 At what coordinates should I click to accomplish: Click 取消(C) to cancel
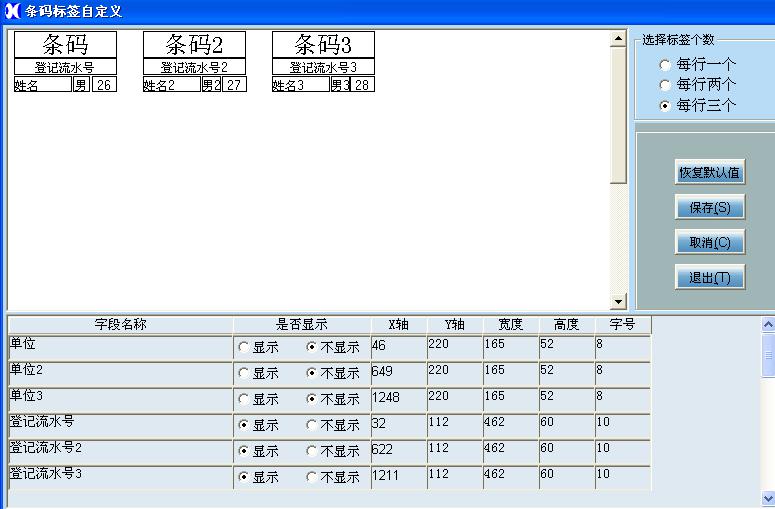pos(709,242)
